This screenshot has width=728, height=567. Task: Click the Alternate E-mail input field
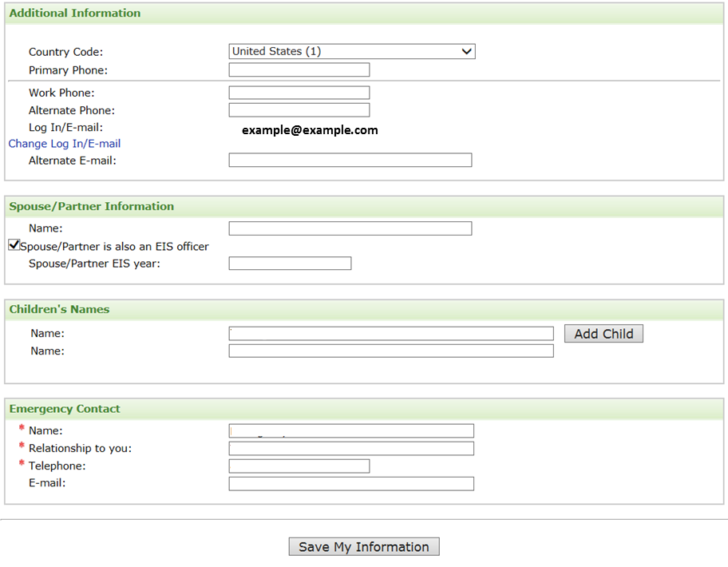(x=350, y=160)
